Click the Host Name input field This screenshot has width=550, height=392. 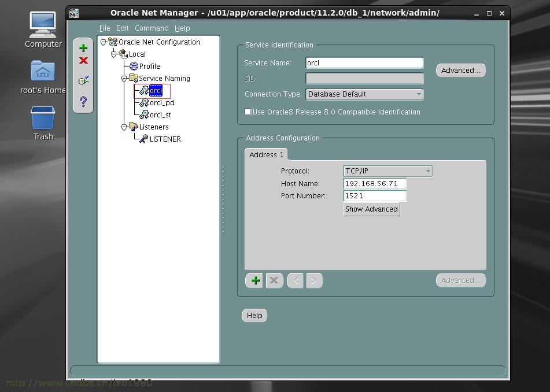(375, 183)
